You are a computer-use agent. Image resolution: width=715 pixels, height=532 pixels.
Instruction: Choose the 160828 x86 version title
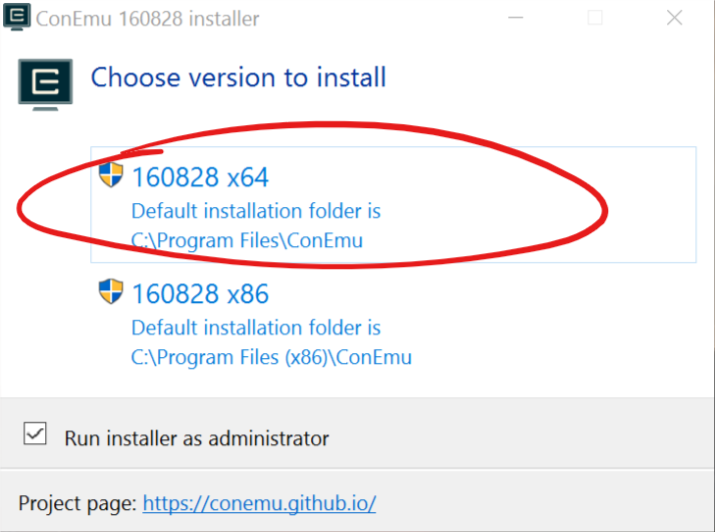tap(200, 294)
